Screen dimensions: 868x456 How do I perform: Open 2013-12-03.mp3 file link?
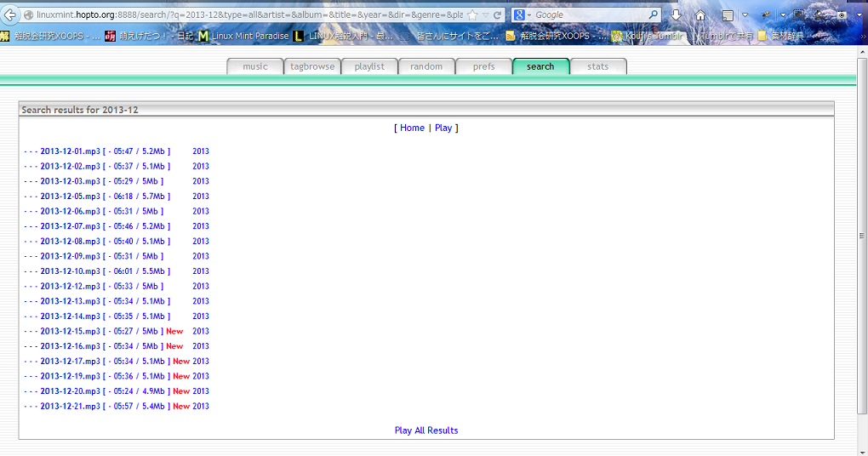click(x=71, y=181)
